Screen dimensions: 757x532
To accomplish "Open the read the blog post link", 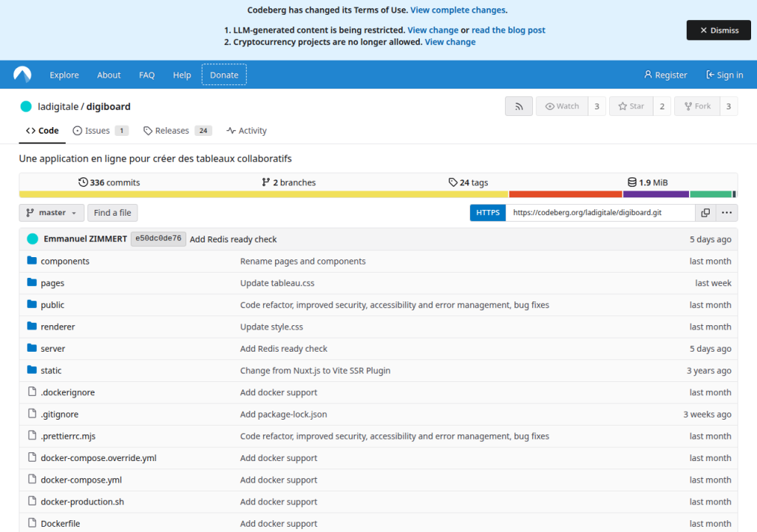I will [509, 30].
